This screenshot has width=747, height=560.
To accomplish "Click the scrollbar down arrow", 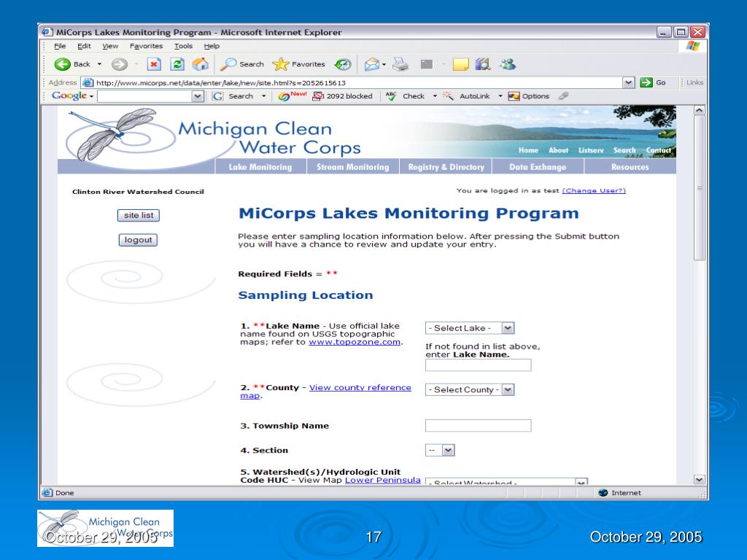I will [699, 480].
